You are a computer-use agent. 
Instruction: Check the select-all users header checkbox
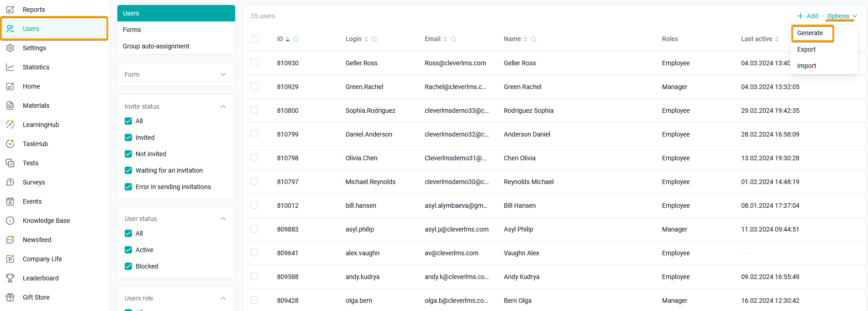coord(254,39)
